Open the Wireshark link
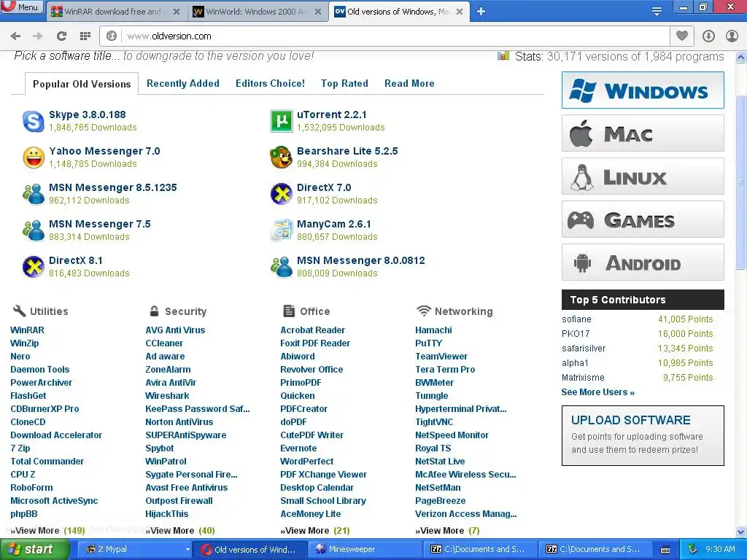 (x=167, y=396)
